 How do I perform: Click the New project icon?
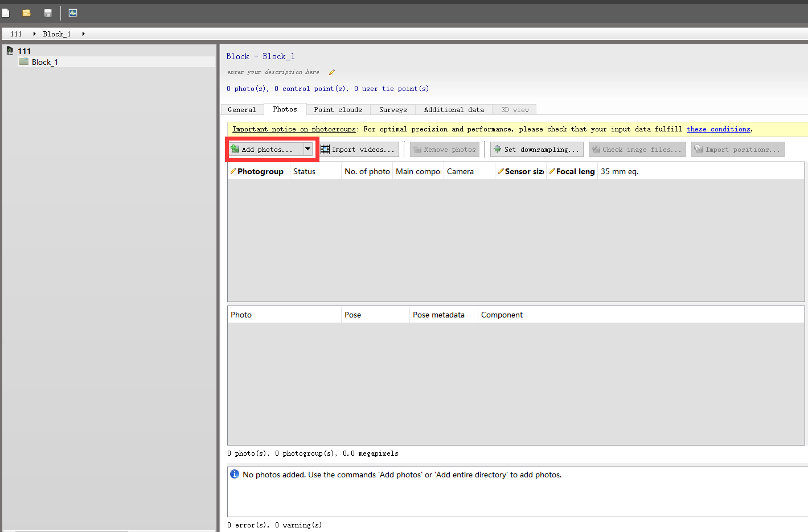6,13
